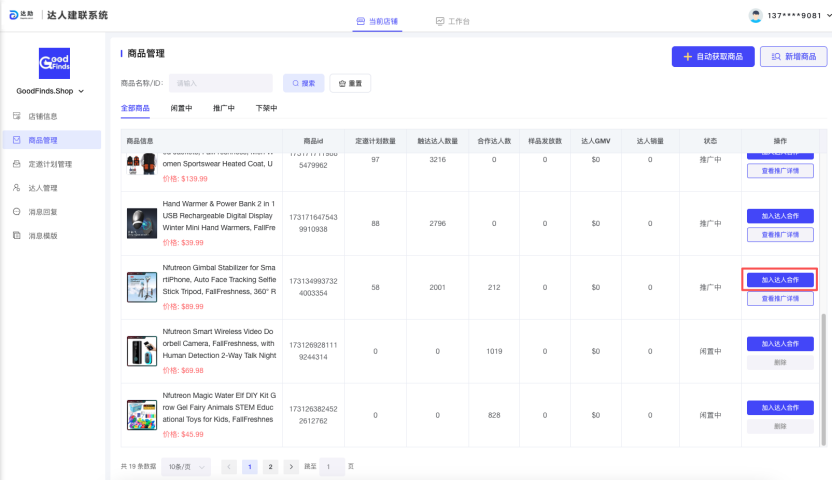Screen dimensions: 832x480
Task: Reset filters with the 重置 button
Action: tap(350, 83)
